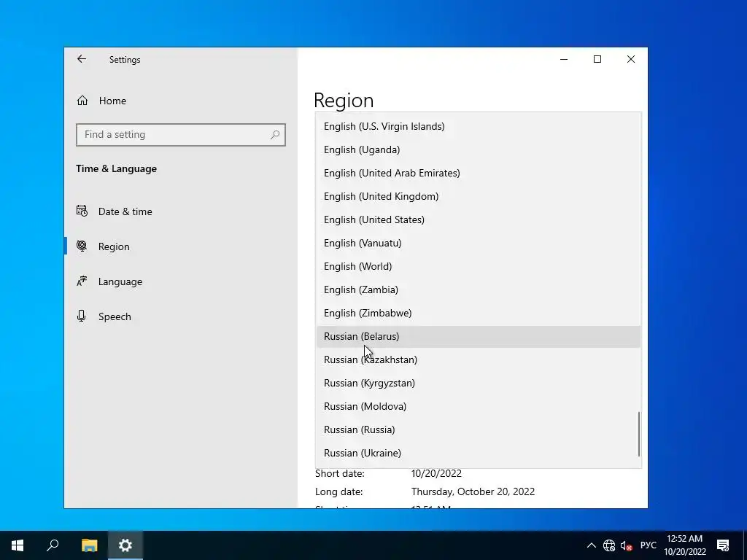Click the Long date value text
The height and width of the screenshot is (560, 747).
click(473, 491)
